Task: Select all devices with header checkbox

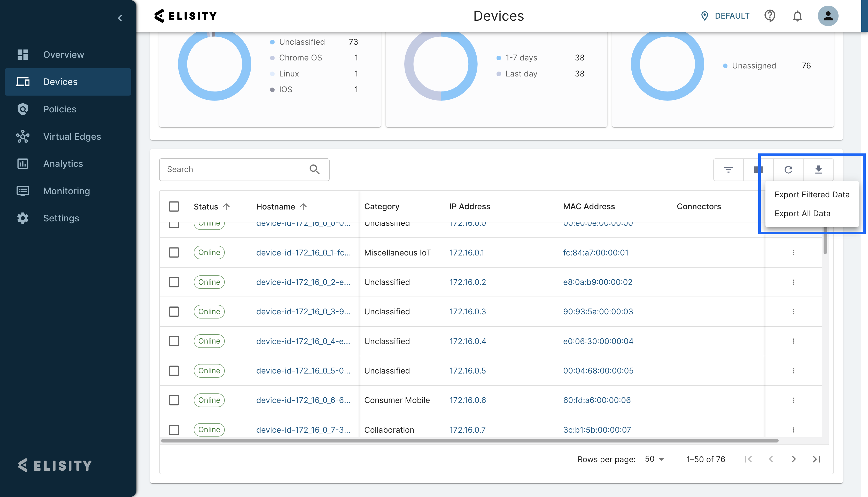Action: (174, 206)
